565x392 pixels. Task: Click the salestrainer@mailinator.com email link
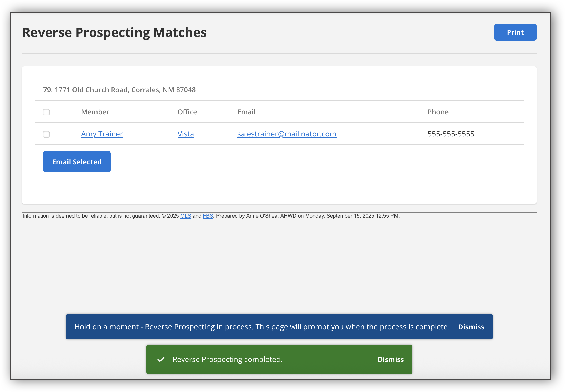coord(287,134)
